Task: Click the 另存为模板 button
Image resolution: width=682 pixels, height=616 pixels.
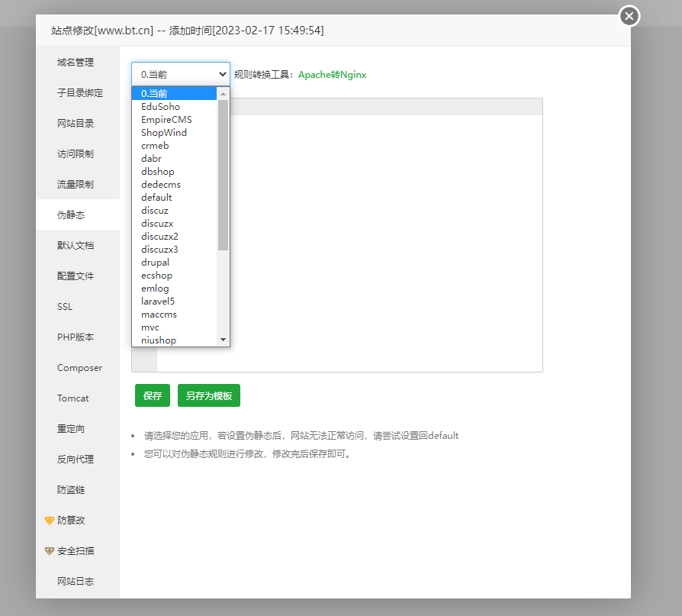Action: click(x=208, y=396)
